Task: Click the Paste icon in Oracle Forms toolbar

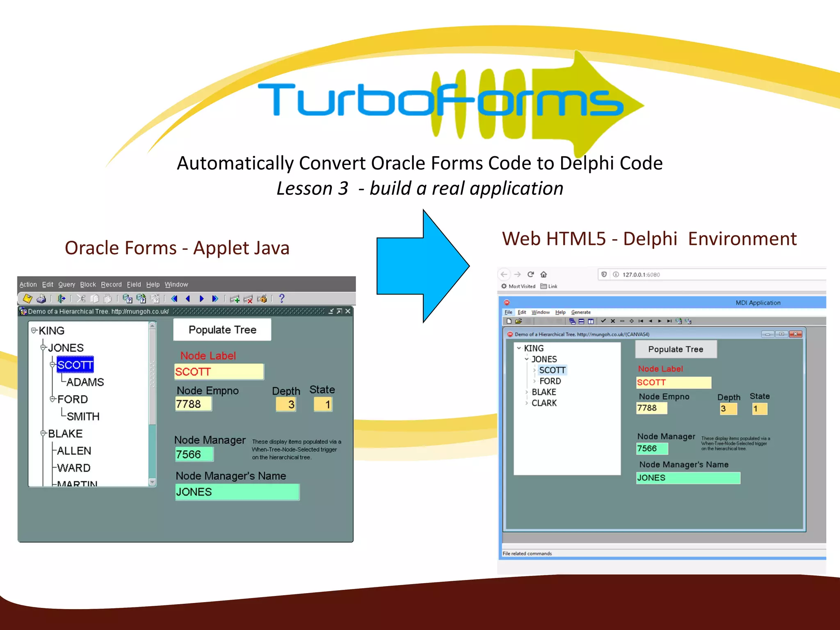Action: pyautogui.click(x=107, y=299)
